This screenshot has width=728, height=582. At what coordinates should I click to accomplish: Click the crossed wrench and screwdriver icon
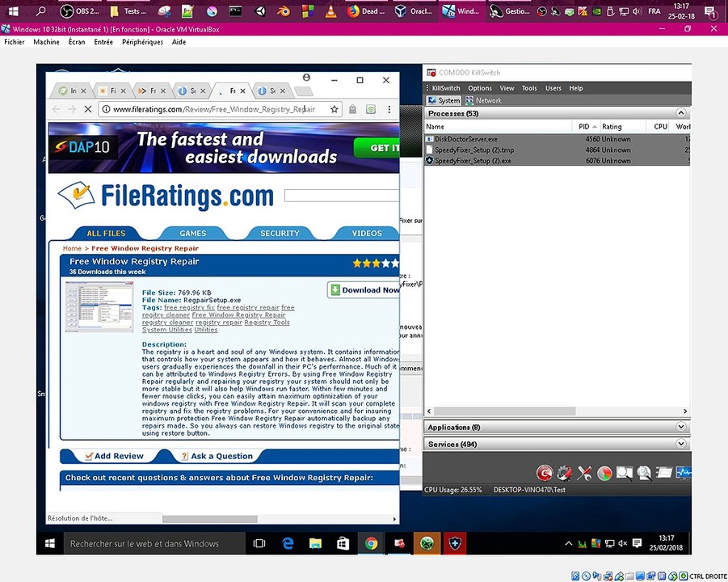pyautogui.click(x=584, y=473)
